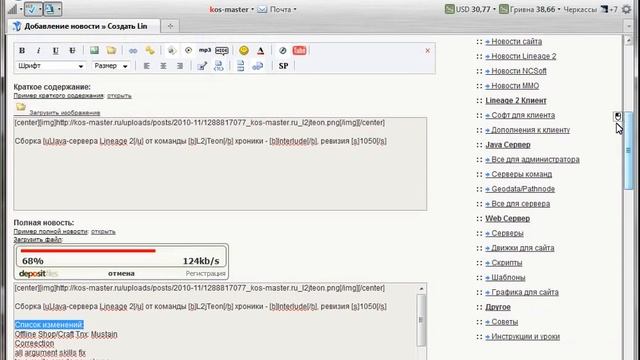Apply italic formatting with the I icon

[39, 51]
